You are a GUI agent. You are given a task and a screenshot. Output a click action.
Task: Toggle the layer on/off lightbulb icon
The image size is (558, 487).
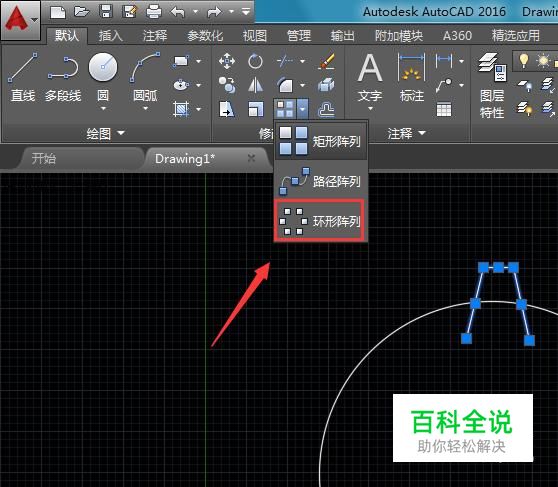click(523, 61)
